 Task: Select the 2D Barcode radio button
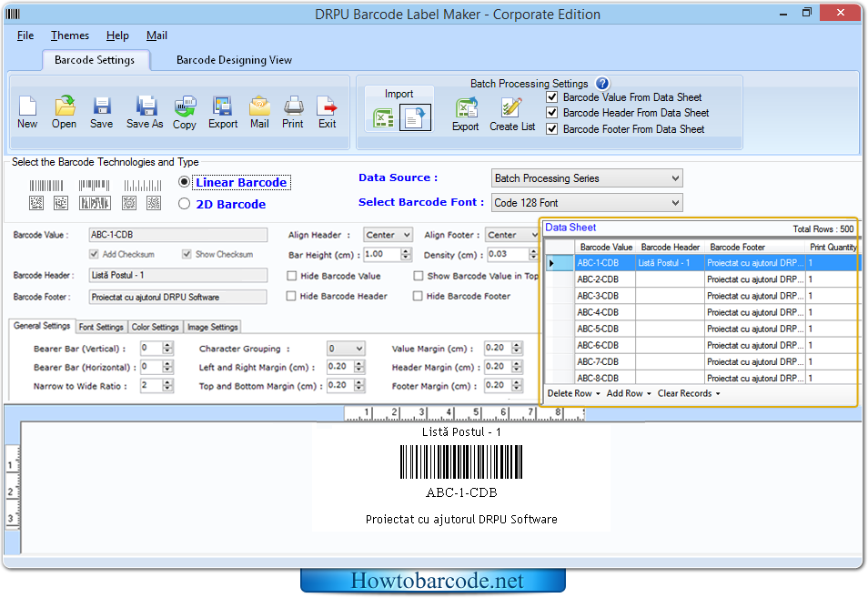click(185, 204)
